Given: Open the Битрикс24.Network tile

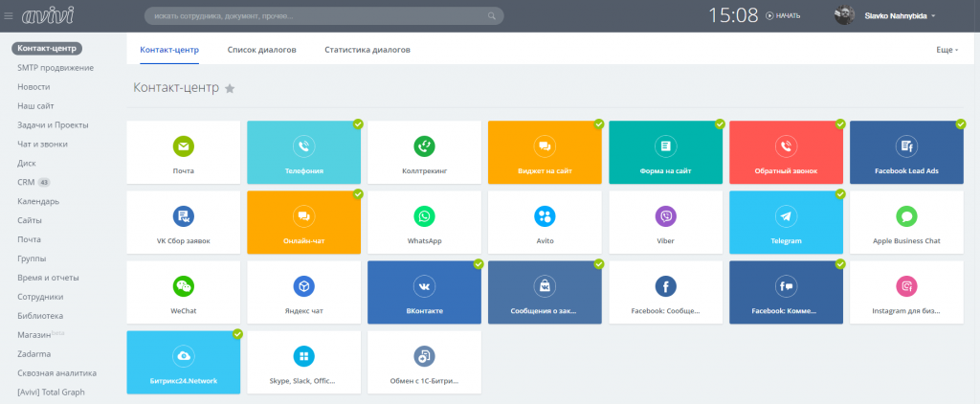Looking at the screenshot, I should (x=183, y=363).
